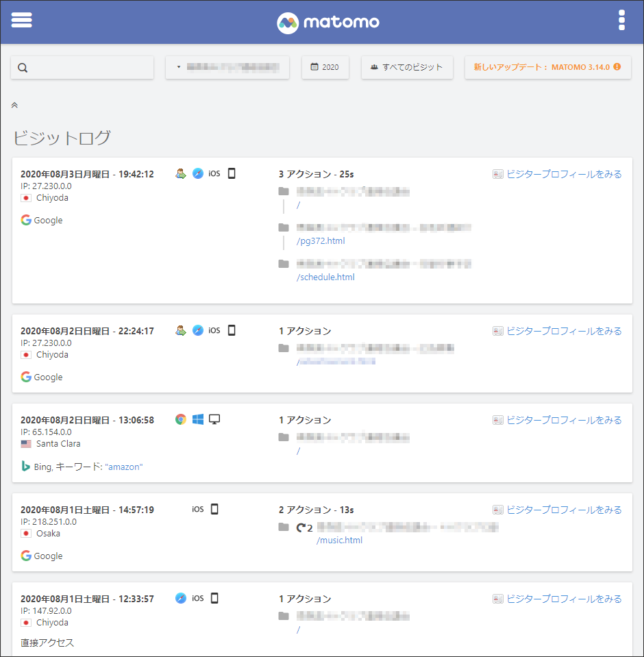644x657 pixels.
Task: Click the desktop device icon in Santa Clara visit
Action: click(214, 419)
